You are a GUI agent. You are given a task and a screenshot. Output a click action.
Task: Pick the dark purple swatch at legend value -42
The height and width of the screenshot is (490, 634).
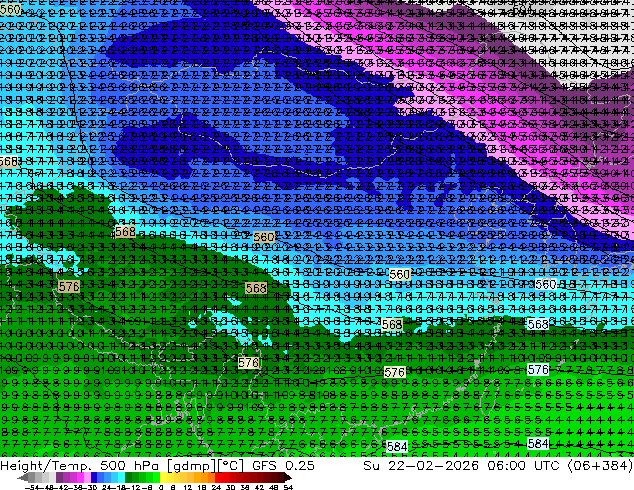(x=59, y=477)
